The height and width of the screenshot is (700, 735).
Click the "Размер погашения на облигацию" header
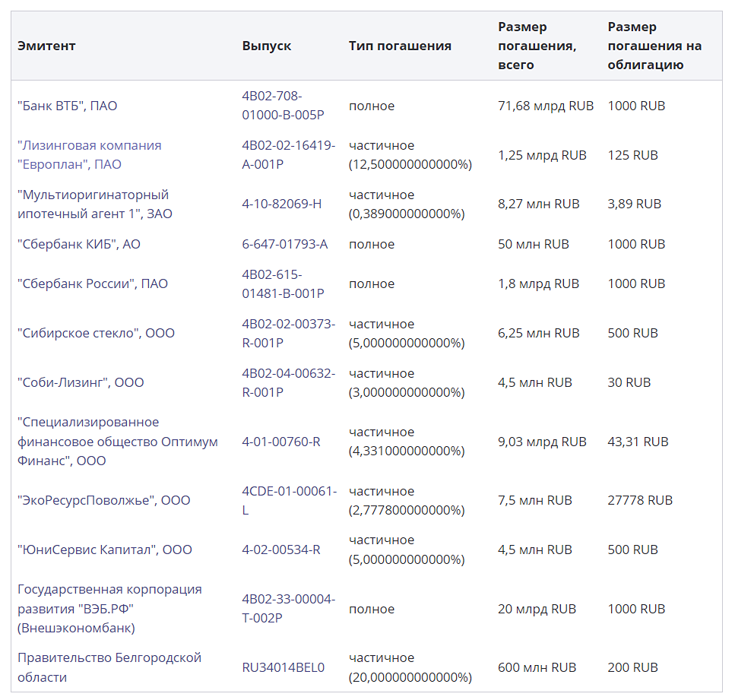click(654, 46)
